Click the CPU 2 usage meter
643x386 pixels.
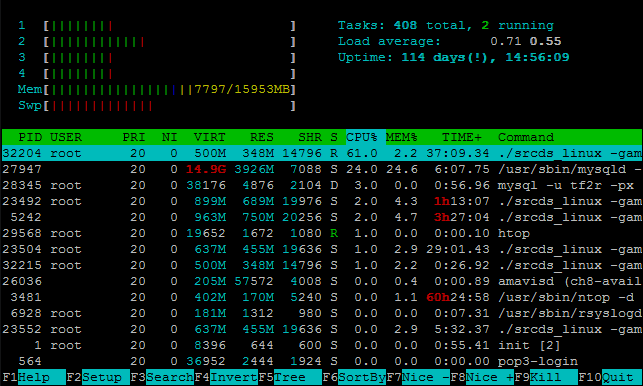(157, 42)
